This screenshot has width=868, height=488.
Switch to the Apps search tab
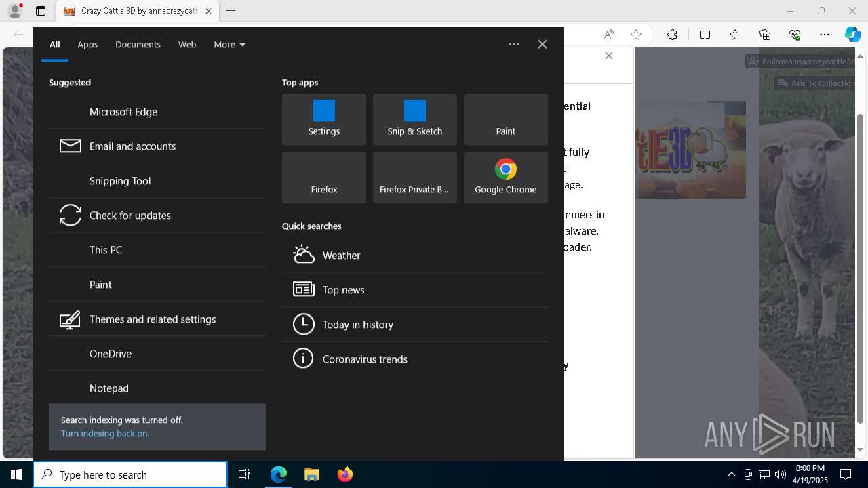(x=87, y=44)
